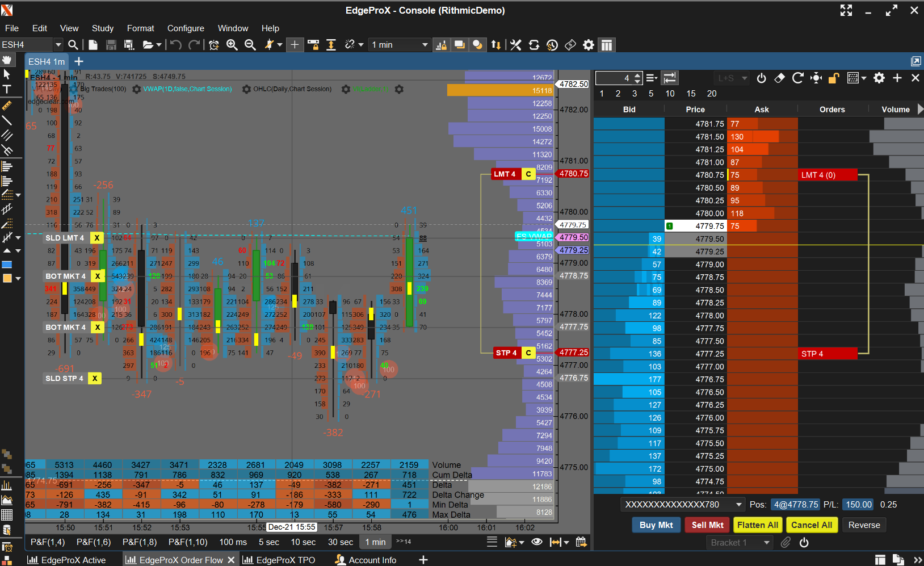The width and height of the screenshot is (924, 566).
Task: Click the undo arrow in toolbar
Action: 176,45
